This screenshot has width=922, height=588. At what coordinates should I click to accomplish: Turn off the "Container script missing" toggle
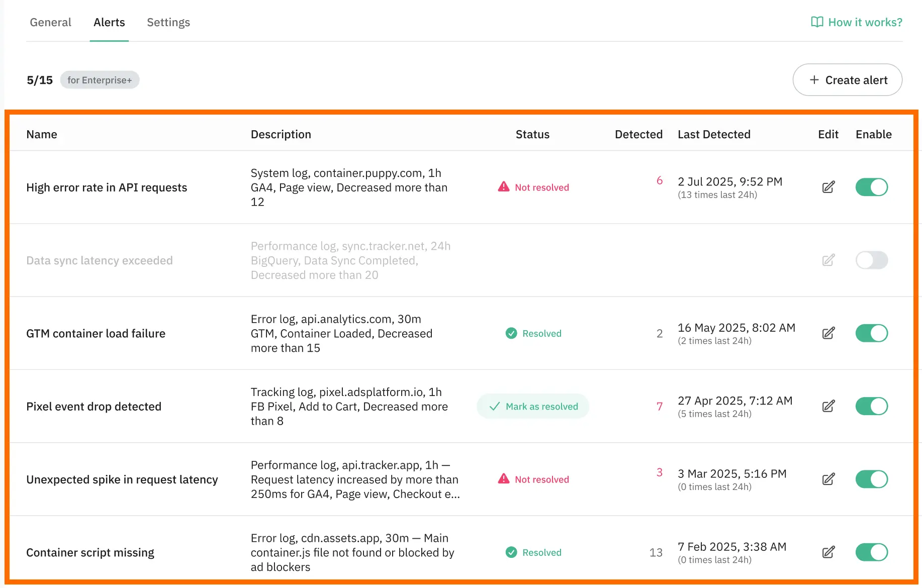point(872,552)
